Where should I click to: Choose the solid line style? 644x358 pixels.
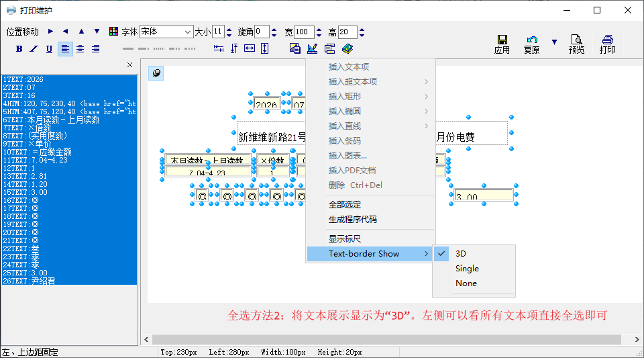(128, 49)
